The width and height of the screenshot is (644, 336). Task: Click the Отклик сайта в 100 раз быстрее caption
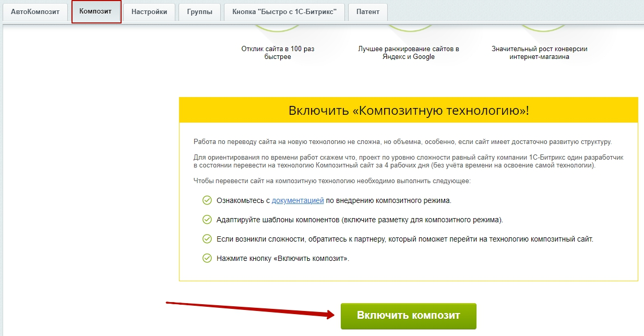(x=278, y=53)
